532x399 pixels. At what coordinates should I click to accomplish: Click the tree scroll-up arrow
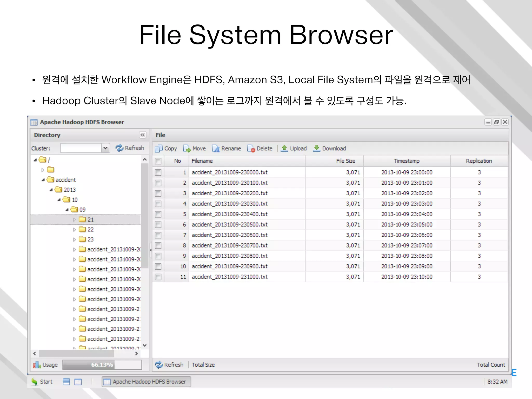click(145, 159)
